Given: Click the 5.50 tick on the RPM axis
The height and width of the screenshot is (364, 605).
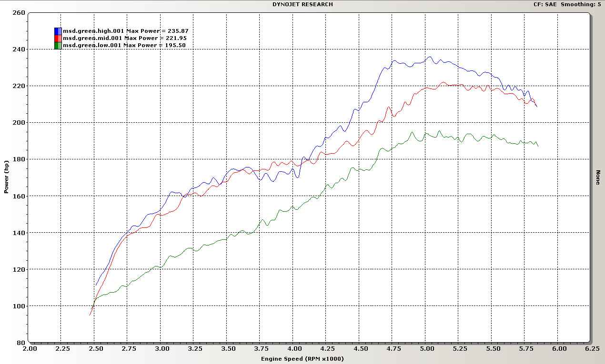Looking at the screenshot, I should point(493,349).
